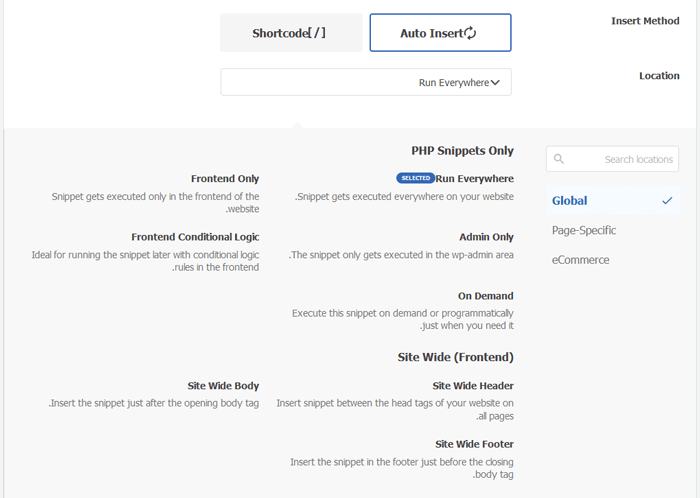Select the Global locations category
The width and height of the screenshot is (700, 498).
pyautogui.click(x=570, y=201)
